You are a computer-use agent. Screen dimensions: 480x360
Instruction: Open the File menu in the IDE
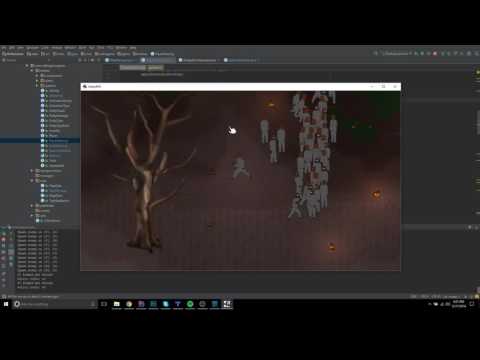4,48
